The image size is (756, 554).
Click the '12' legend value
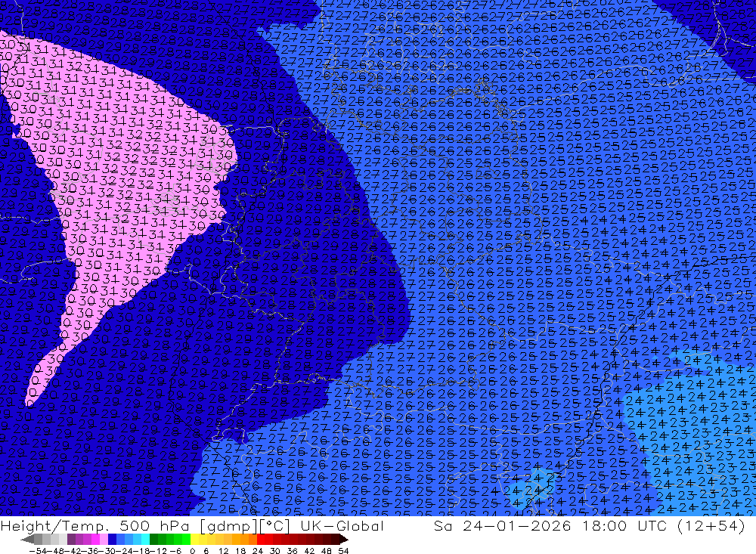(225, 551)
